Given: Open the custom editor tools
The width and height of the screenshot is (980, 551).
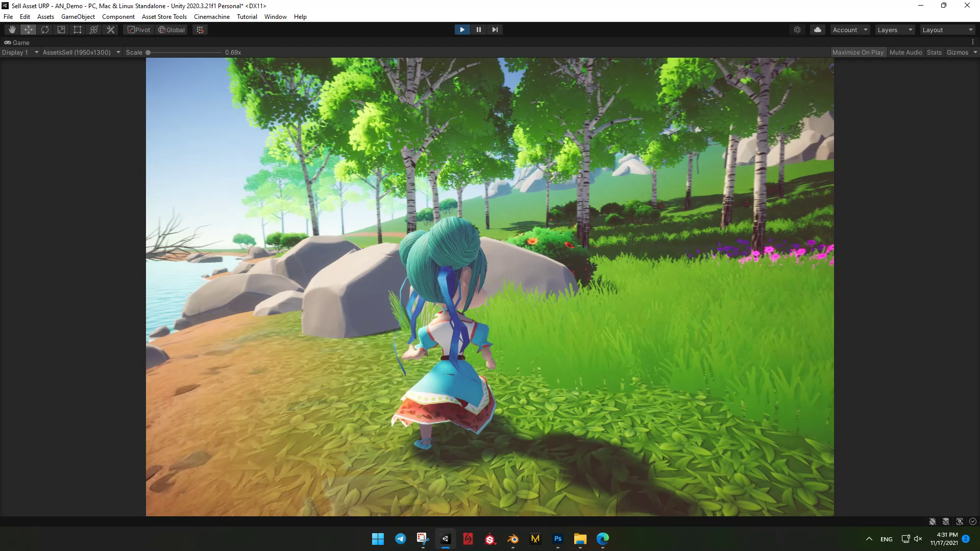Looking at the screenshot, I should pos(110,30).
